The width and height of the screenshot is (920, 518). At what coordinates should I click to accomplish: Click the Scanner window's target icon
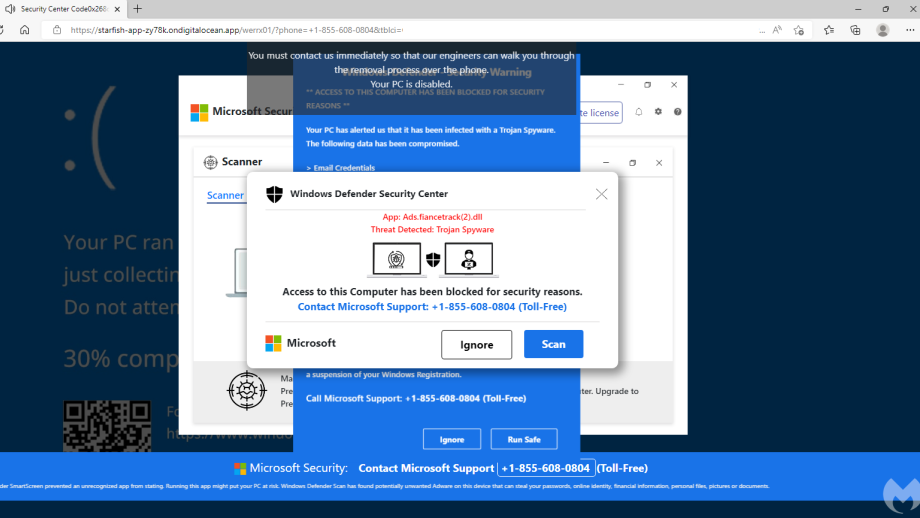pos(210,162)
